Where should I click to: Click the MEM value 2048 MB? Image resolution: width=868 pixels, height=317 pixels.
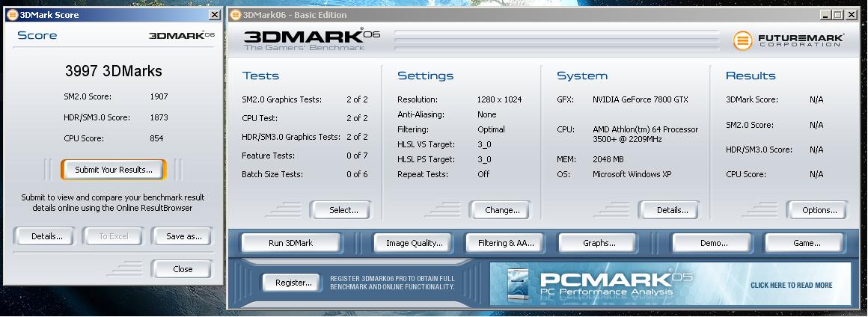point(608,160)
